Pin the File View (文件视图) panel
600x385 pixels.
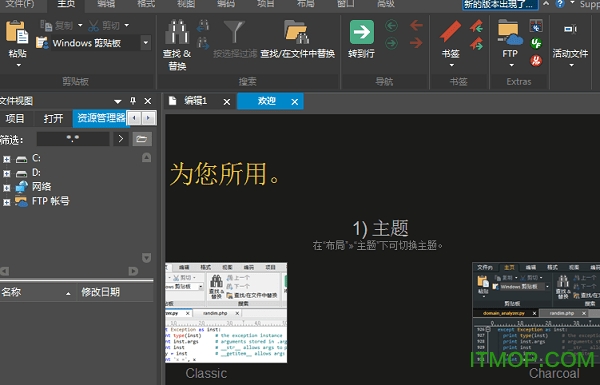(x=133, y=101)
